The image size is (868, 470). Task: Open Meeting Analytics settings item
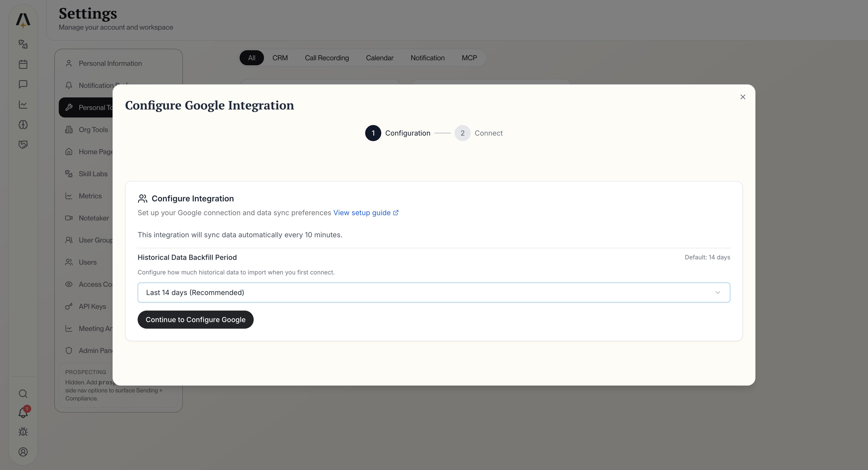(x=86, y=328)
